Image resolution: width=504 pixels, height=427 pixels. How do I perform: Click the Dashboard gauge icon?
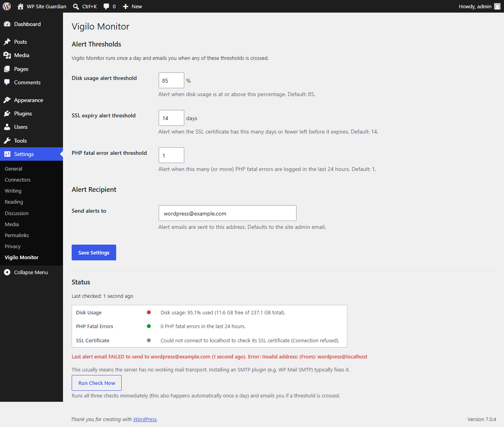click(7, 24)
